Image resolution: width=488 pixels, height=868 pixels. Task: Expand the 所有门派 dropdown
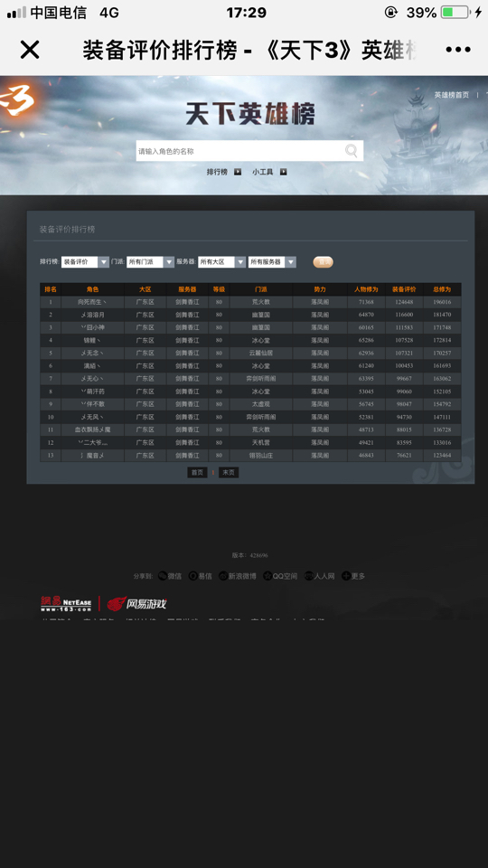(169, 262)
